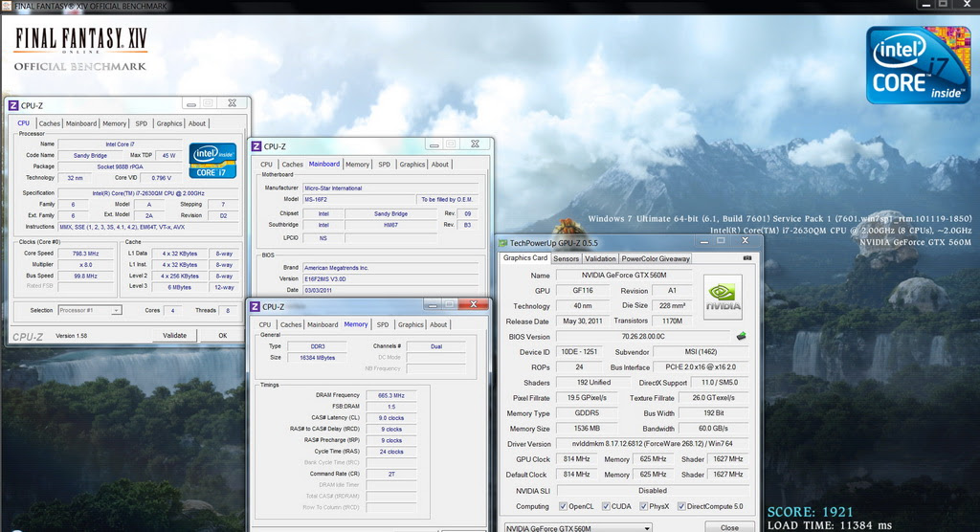Click the CPU-Z icon in the Memory window title bar
980x532 pixels.
pyautogui.click(x=256, y=306)
